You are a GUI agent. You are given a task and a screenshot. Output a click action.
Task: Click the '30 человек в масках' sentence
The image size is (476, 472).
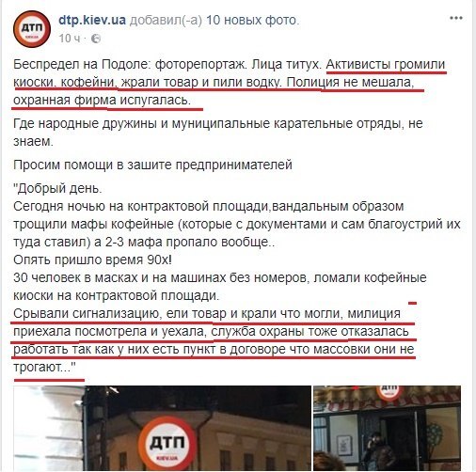point(220,287)
